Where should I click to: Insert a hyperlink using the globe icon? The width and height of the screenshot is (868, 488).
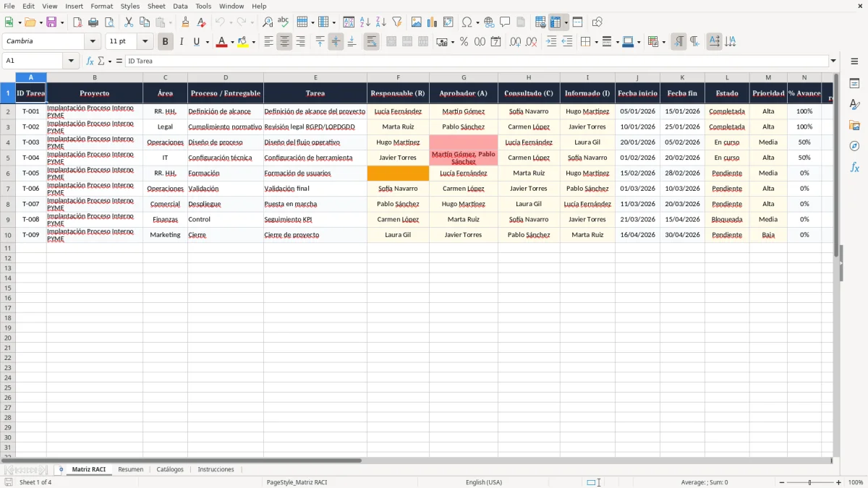(x=489, y=22)
